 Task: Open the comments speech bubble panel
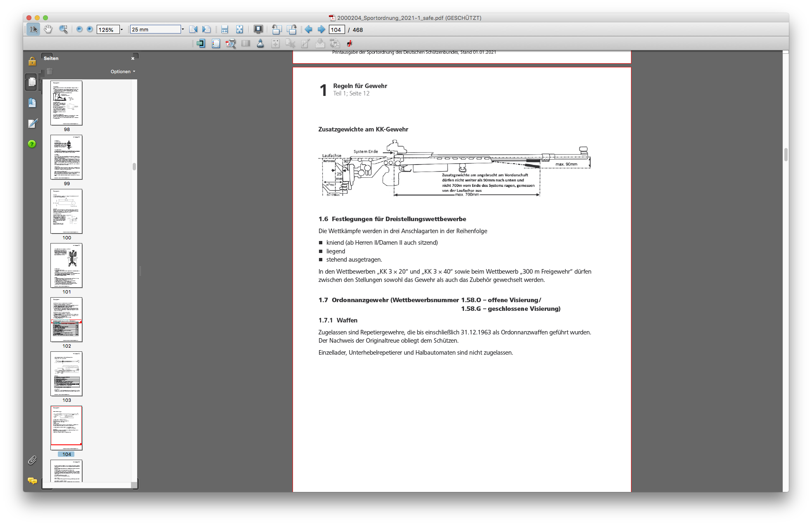(x=32, y=480)
